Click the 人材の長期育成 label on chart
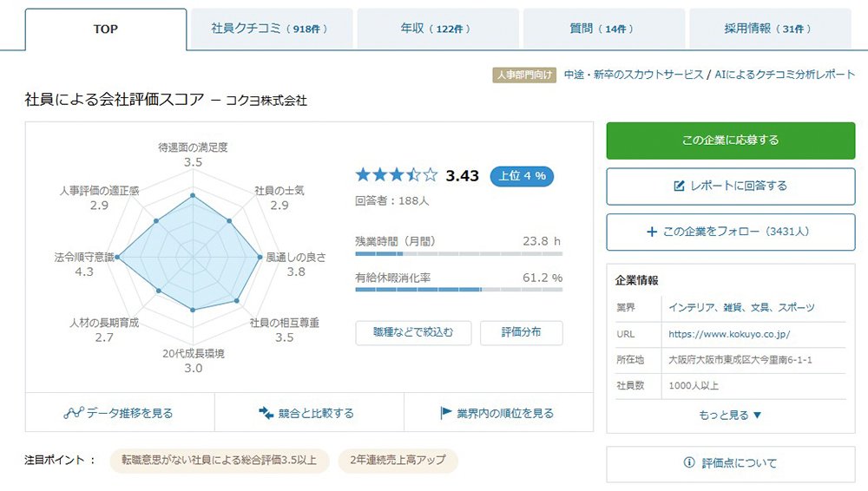This screenshot has width=868, height=491. pyautogui.click(x=104, y=324)
